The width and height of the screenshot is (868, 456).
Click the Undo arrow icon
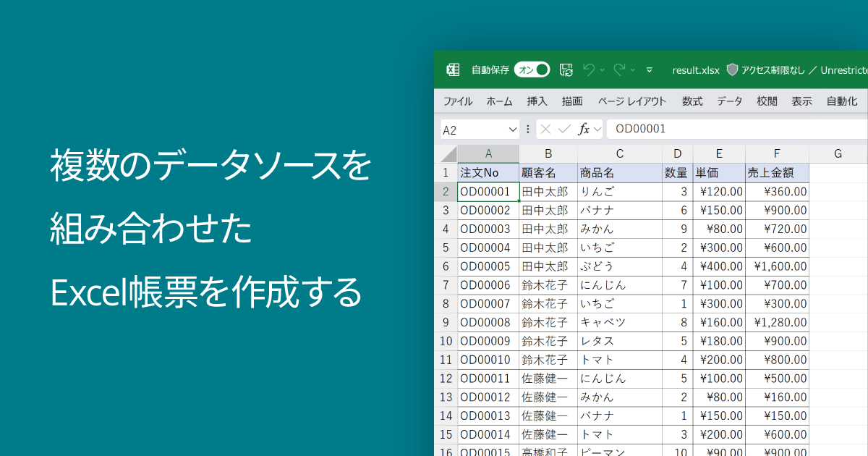(x=589, y=69)
